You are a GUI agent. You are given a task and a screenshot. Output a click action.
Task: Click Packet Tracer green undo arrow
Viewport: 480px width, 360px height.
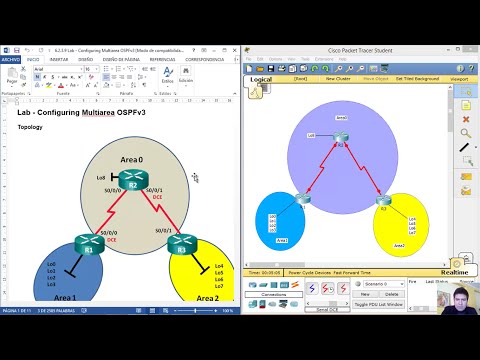[x=315, y=69]
